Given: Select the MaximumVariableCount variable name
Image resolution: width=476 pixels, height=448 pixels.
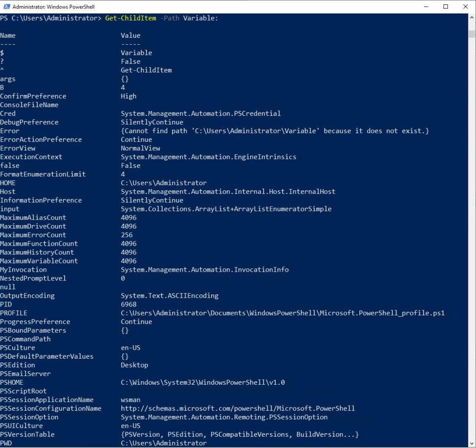Looking at the screenshot, I should [x=39, y=261].
